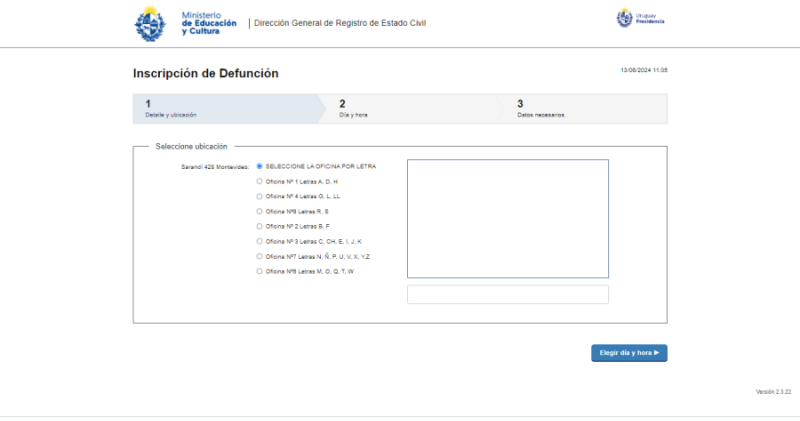Viewport: 800px width, 421px height.
Task: Select the SELECCIONE LA OFICINA POR LETRA option
Action: [x=260, y=166]
